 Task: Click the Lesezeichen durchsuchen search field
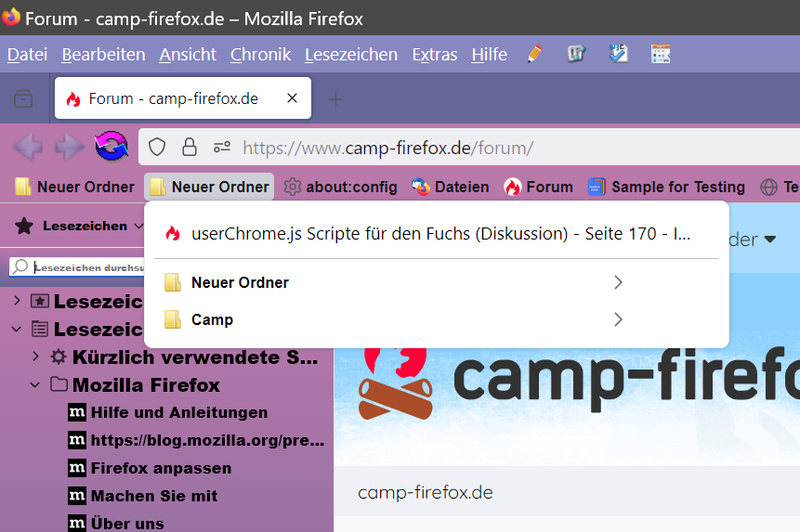pyautogui.click(x=76, y=267)
